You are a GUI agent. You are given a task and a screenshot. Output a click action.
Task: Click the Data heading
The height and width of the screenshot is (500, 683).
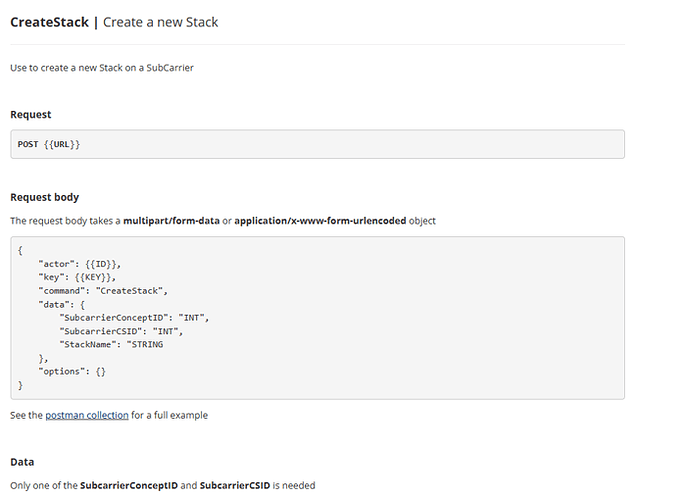22,462
